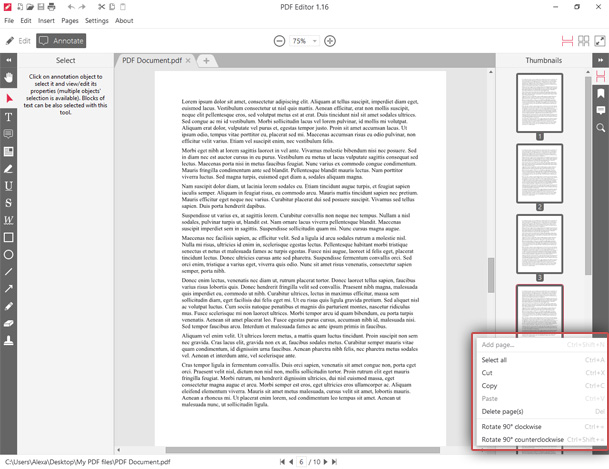Toggle full screen view
The image size is (609, 469).
tap(600, 41)
